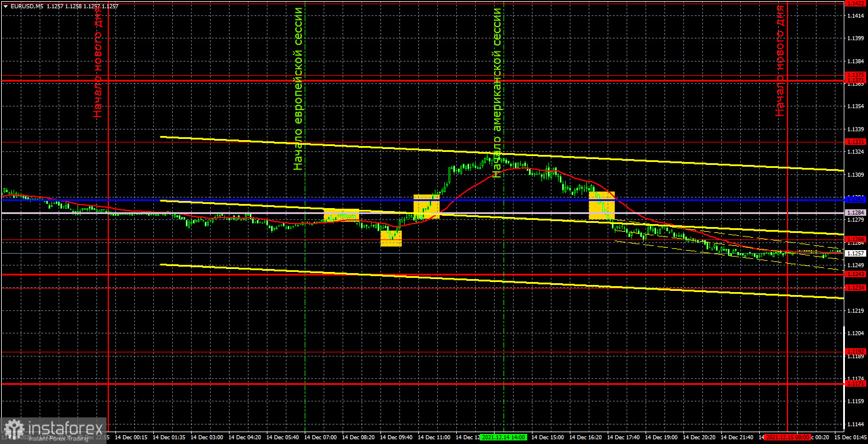Click the 14 Dec 01:35 time label
This screenshot has width=868, height=444.
[170, 437]
